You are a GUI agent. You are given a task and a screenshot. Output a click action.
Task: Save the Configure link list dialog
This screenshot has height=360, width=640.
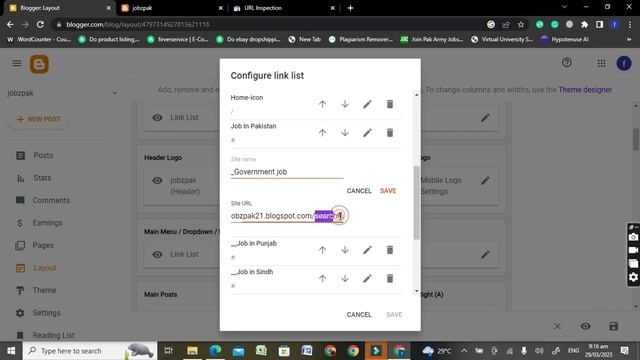394,314
